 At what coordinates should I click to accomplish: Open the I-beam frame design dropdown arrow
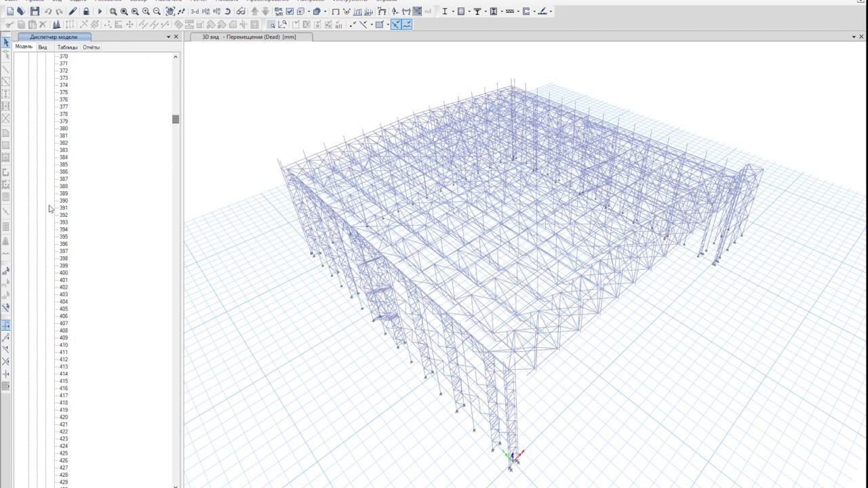(x=452, y=12)
